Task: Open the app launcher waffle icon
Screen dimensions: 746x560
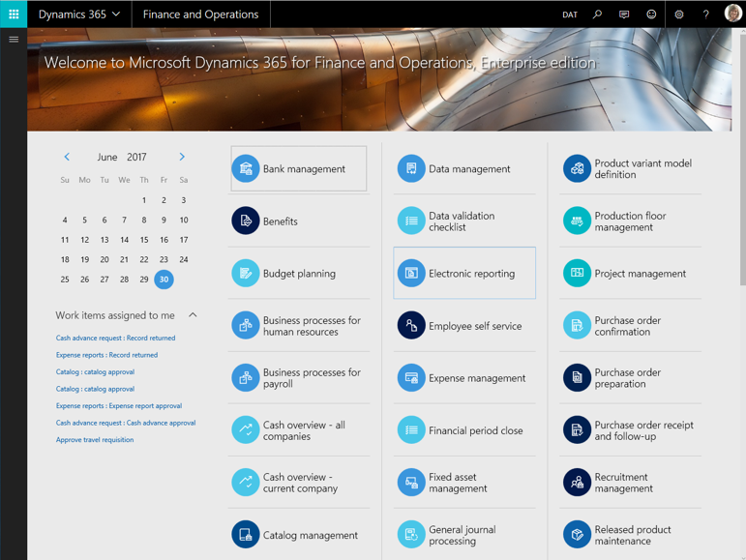Action: [x=14, y=14]
